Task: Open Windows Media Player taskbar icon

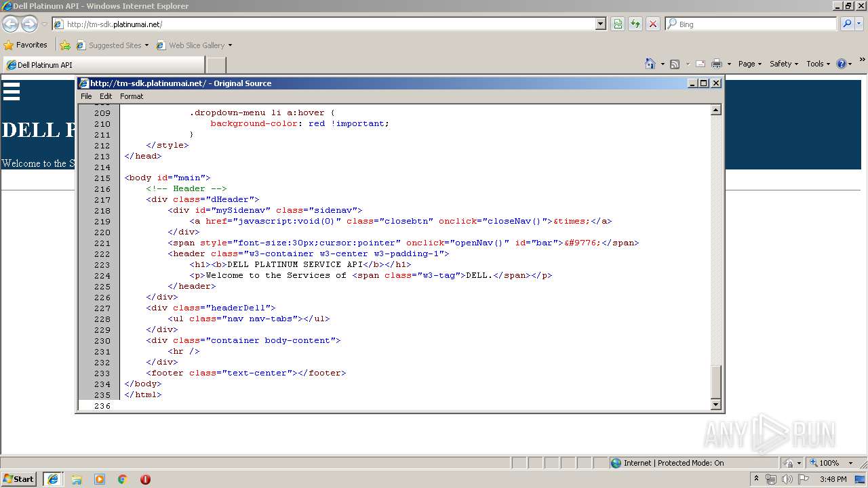Action: pos(100,479)
